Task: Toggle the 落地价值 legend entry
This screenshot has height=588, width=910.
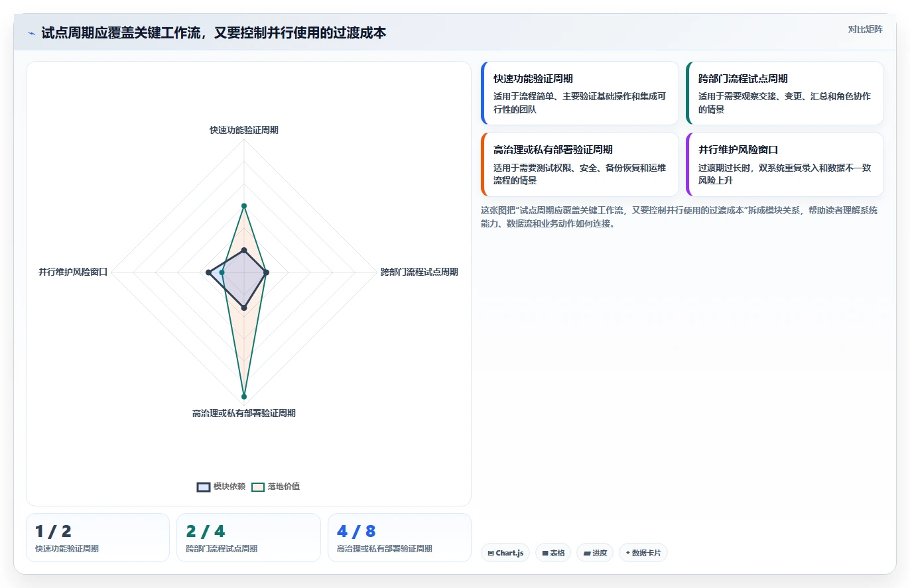Action: click(x=275, y=487)
